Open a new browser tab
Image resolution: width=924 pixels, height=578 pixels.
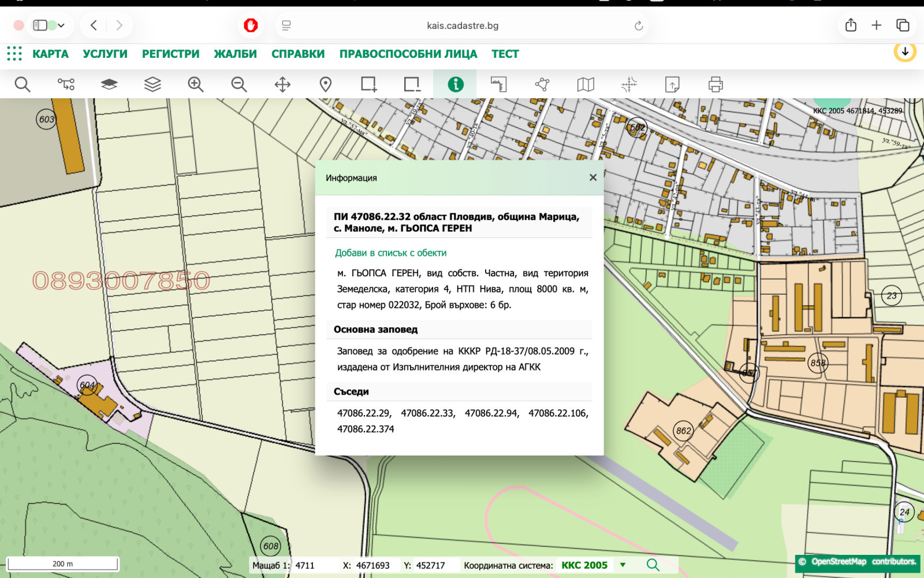tap(877, 25)
